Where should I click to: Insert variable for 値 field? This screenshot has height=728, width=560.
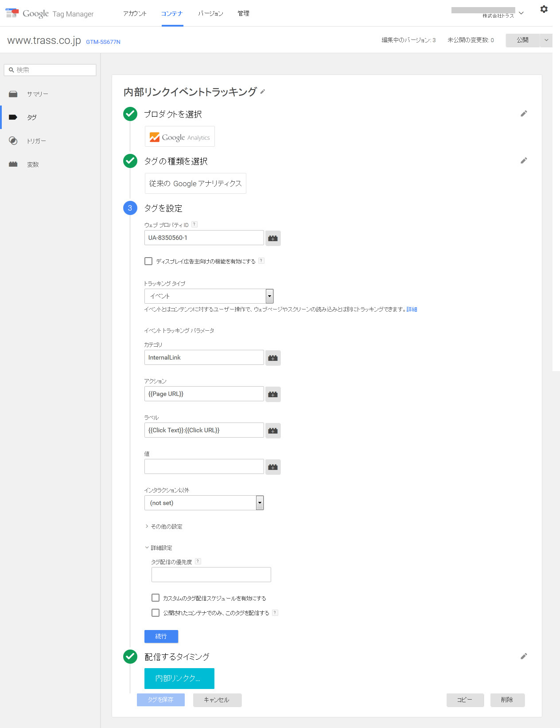(x=273, y=467)
